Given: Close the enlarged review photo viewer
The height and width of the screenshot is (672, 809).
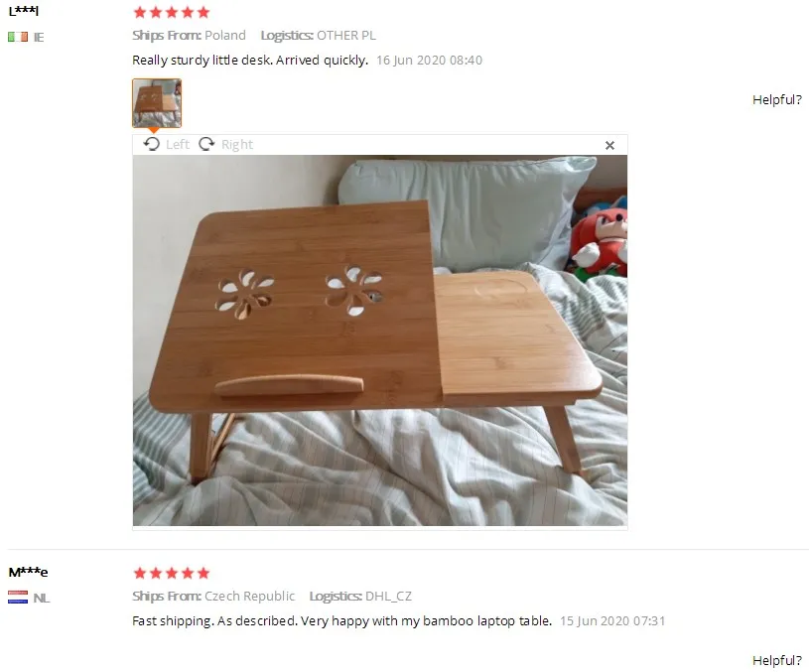Looking at the screenshot, I should coord(609,146).
